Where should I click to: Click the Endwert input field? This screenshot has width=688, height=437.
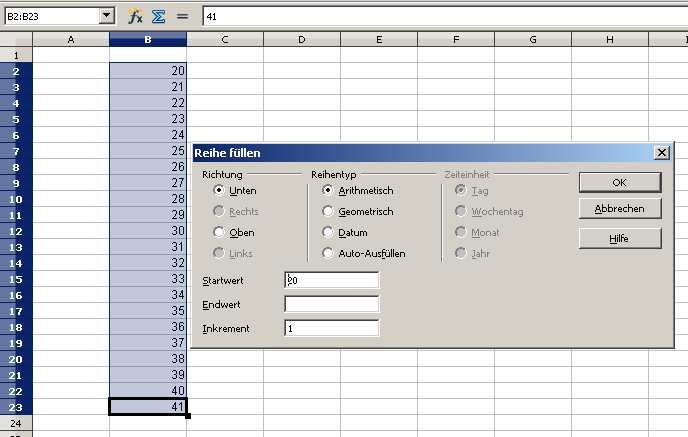point(331,304)
